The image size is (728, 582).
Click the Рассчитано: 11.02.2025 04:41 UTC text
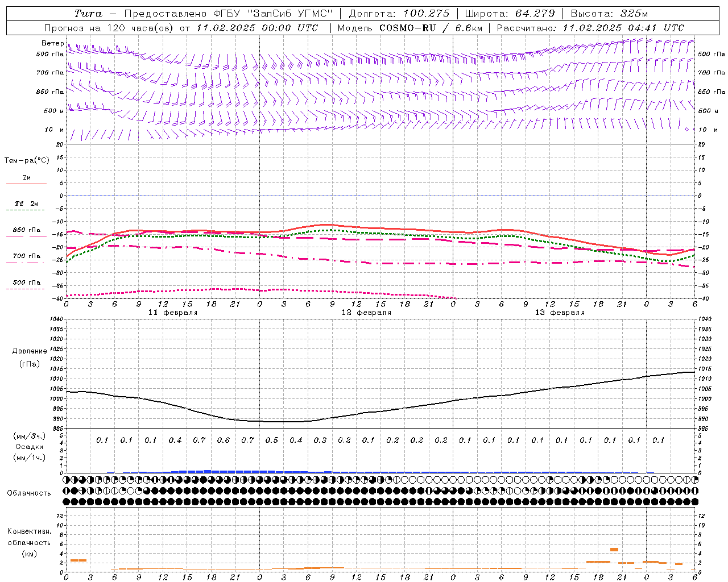[590, 28]
